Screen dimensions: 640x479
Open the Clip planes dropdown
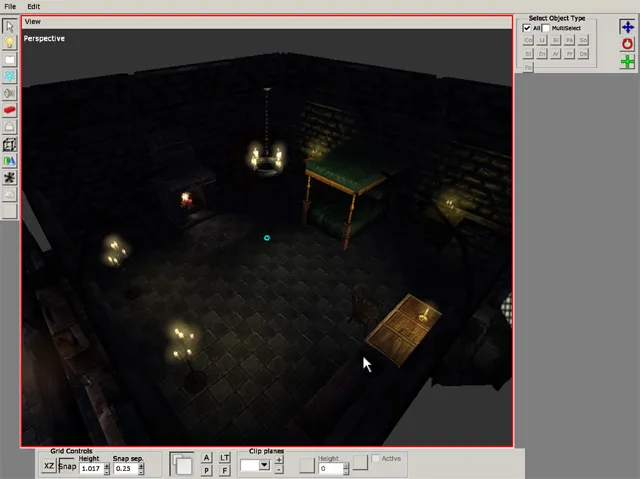pyautogui.click(x=264, y=465)
